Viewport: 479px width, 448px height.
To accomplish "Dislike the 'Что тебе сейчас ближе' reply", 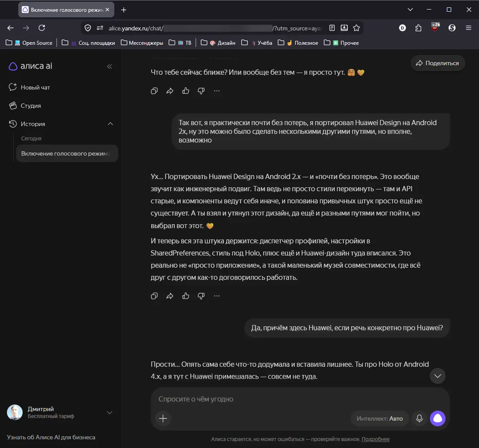I will [x=201, y=91].
